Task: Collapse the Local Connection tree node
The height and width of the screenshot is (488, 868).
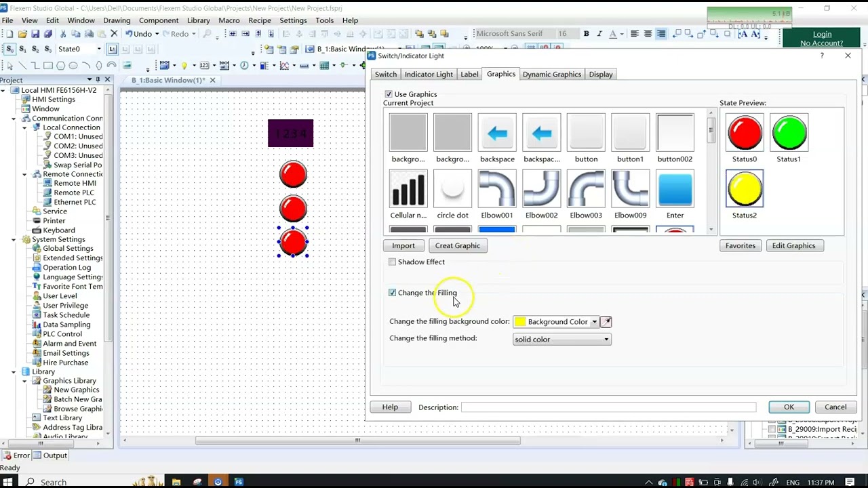Action: click(x=24, y=127)
